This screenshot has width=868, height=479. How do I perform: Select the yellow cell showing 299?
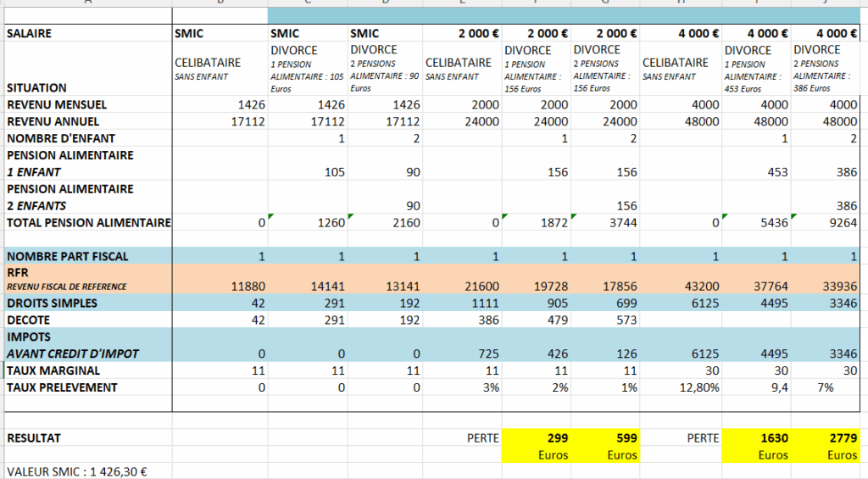[x=535, y=438]
